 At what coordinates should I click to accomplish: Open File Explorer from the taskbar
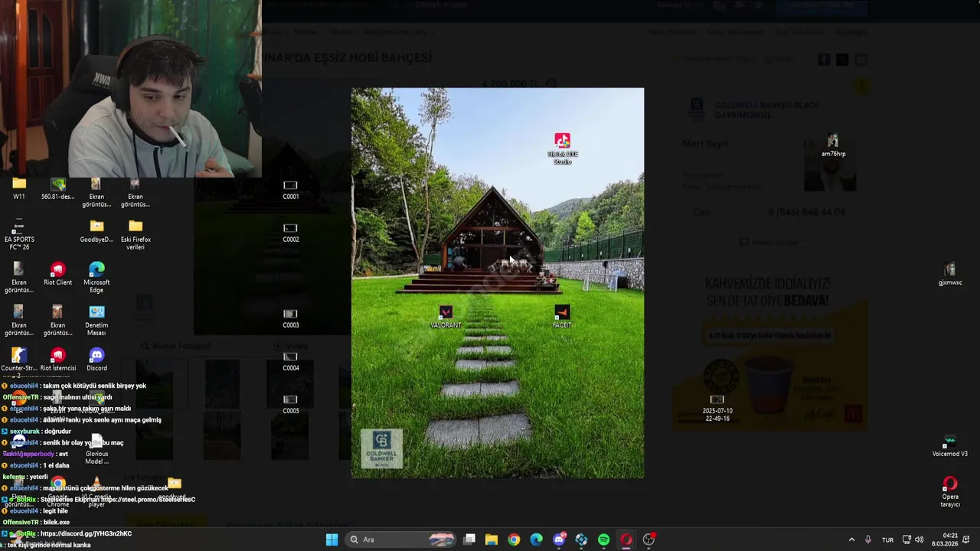point(492,540)
